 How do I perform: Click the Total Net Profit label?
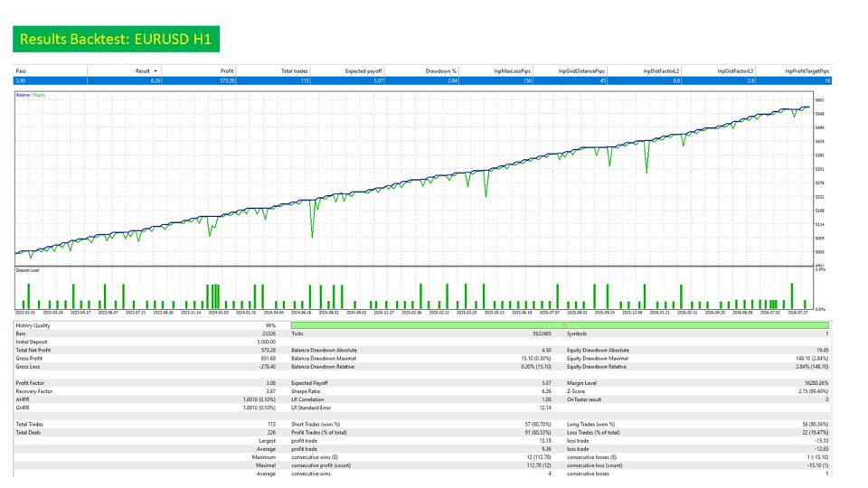pyautogui.click(x=33, y=351)
